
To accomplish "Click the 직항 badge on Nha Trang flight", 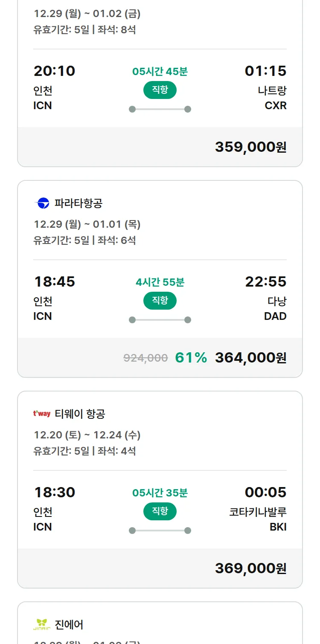I will (160, 90).
